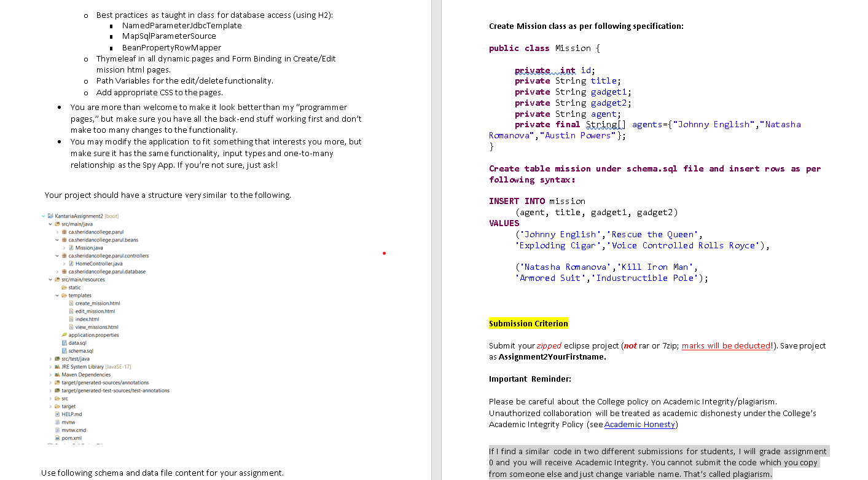868x480 pixels.
Task: Click the underlined marks will be deducted text
Action: (727, 345)
